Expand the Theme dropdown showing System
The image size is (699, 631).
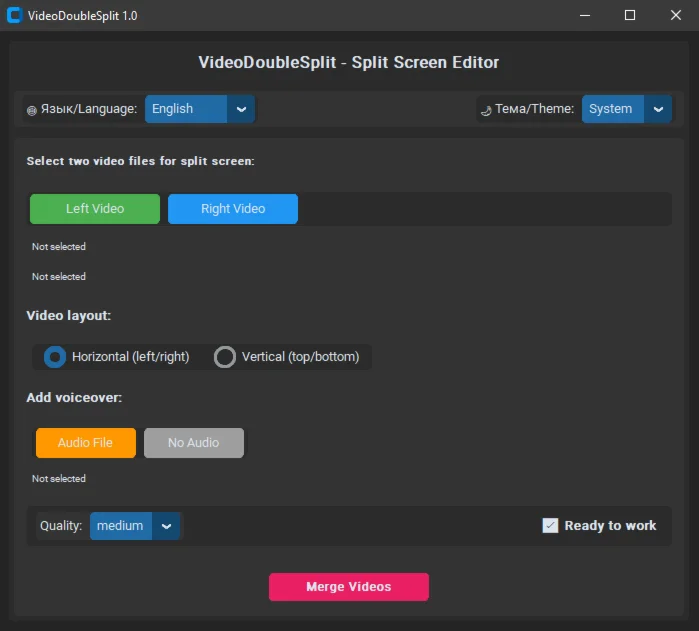[627, 109]
